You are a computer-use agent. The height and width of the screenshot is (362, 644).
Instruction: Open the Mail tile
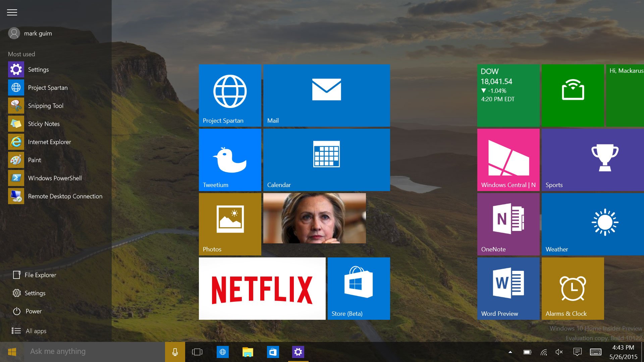327,96
